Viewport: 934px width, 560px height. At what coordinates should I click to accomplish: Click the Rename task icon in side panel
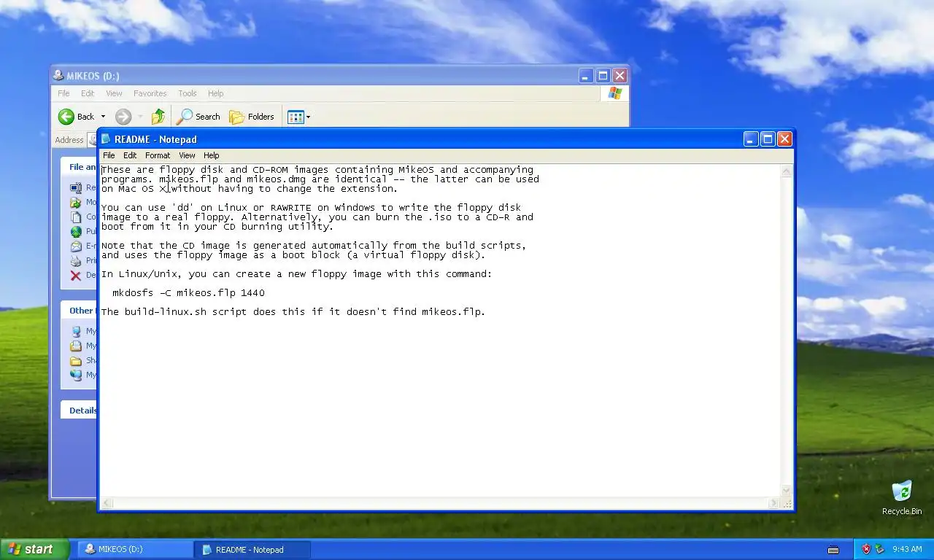pyautogui.click(x=76, y=187)
